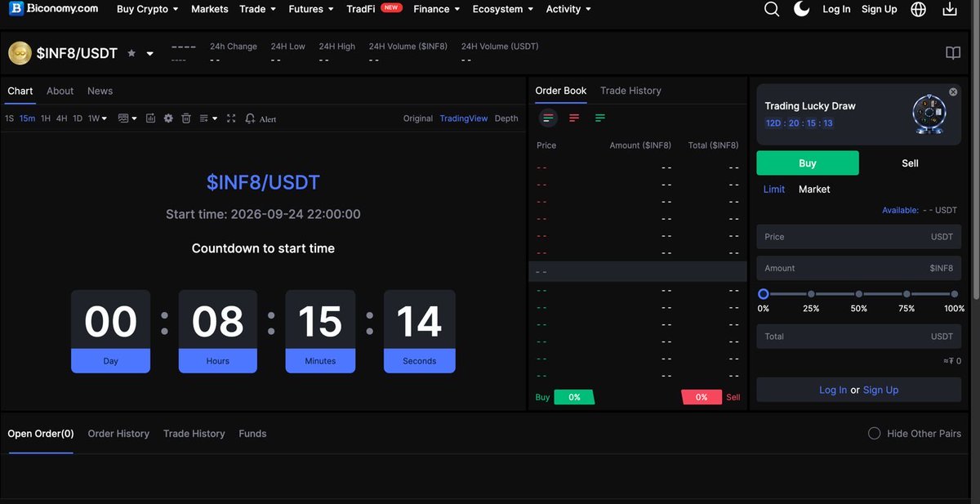The image size is (980, 504).
Task: Set amount slider to 75%
Action: 906,294
